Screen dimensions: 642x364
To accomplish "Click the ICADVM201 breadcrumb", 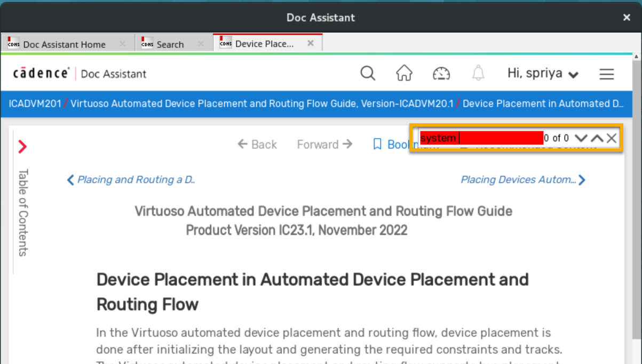I will click(35, 104).
